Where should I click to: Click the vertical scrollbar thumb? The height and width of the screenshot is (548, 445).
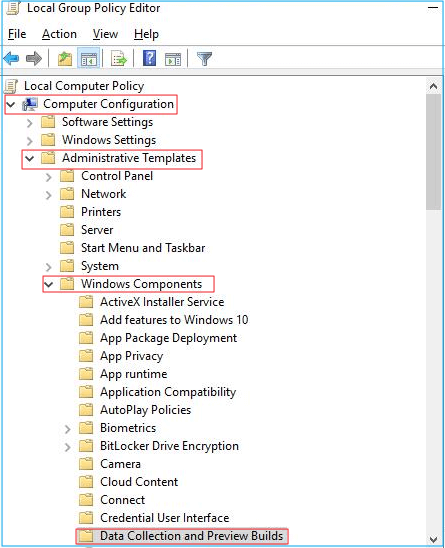[433, 152]
